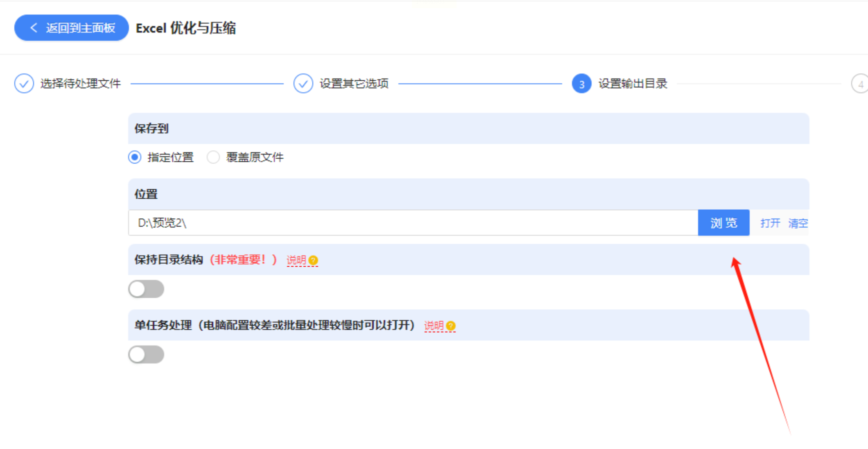Click 说明 link next to 保持目录结构
Image resolution: width=868 pixels, height=449 pixels.
tap(296, 260)
